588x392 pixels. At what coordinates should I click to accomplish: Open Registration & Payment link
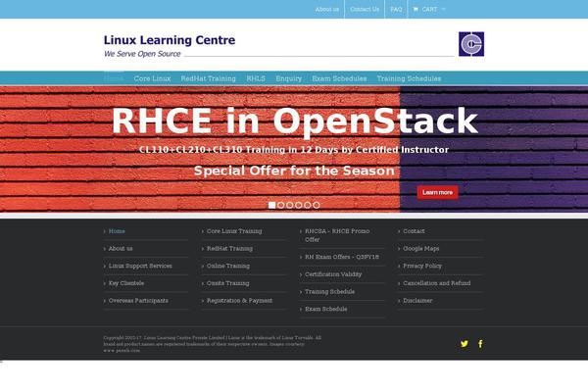pos(240,301)
